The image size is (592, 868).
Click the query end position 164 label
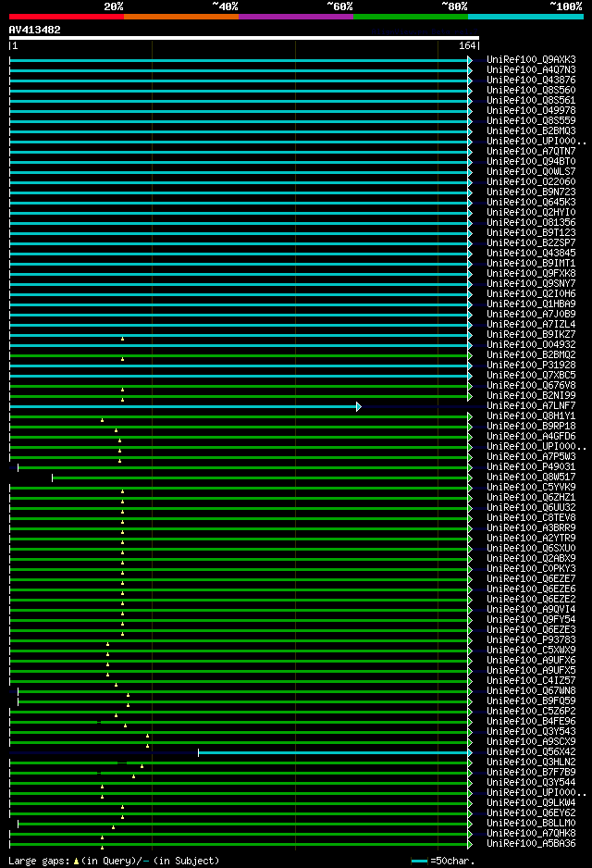(x=467, y=46)
